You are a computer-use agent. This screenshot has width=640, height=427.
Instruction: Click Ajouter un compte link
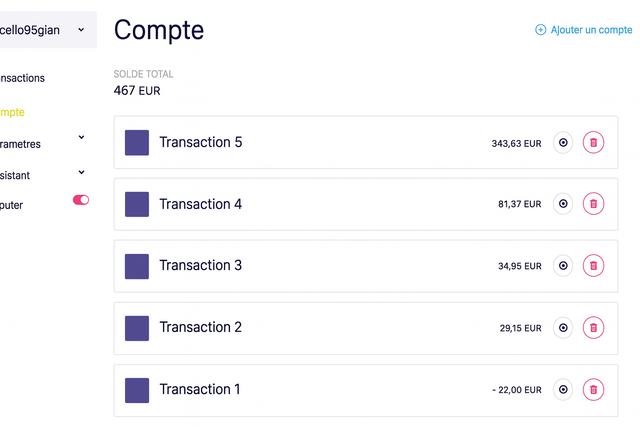[584, 30]
